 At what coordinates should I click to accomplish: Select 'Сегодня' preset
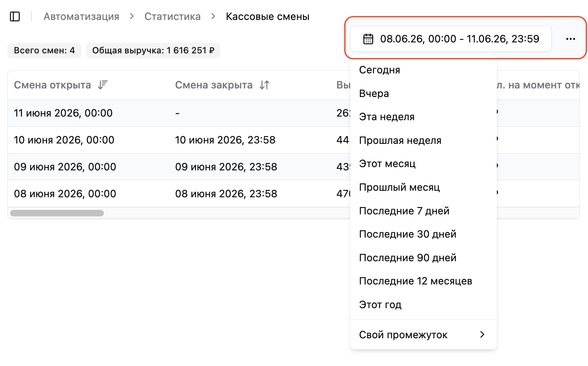tap(423, 70)
